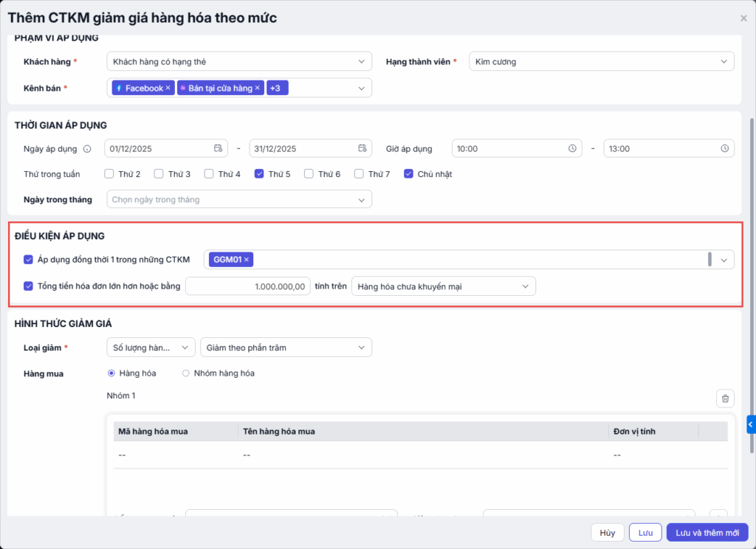The width and height of the screenshot is (756, 549).
Task: Click calendar icon in end date field
Action: (362, 148)
